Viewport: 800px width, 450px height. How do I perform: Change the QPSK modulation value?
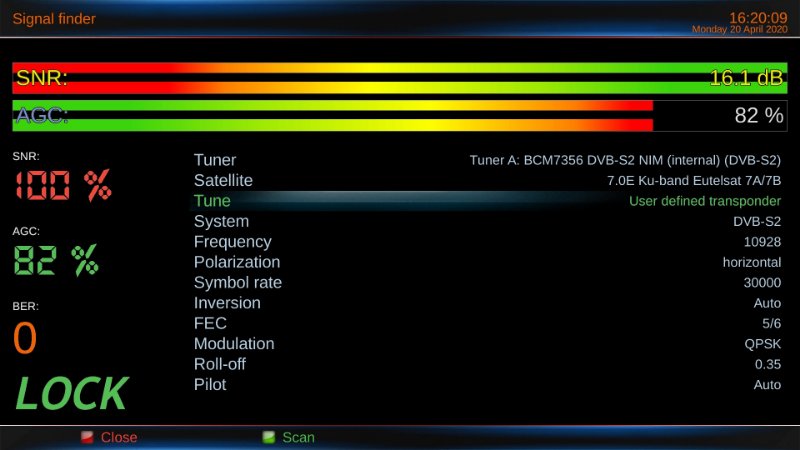pyautogui.click(x=762, y=344)
